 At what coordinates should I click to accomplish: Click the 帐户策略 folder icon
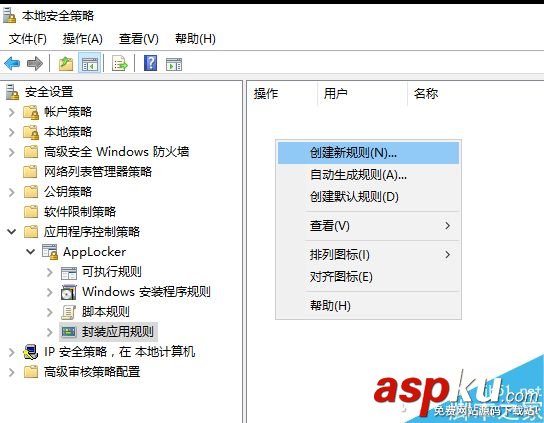[x=31, y=112]
